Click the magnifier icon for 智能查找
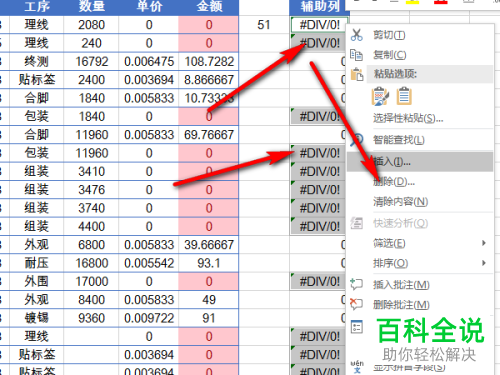This screenshot has height=375, width=500. point(356,140)
